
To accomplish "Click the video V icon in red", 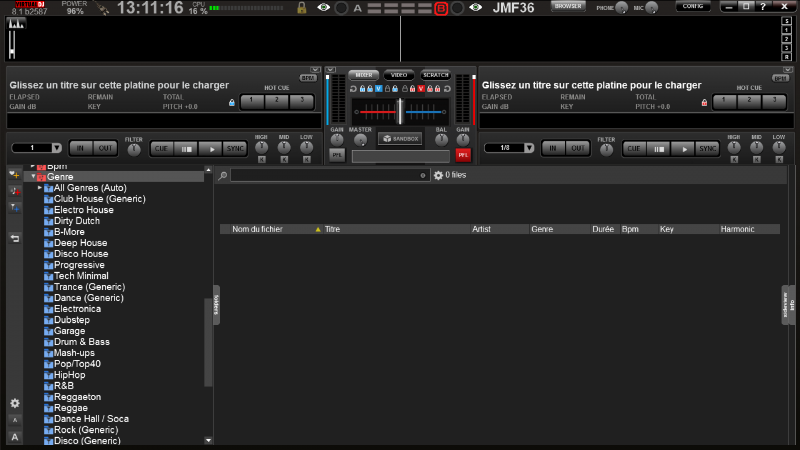I will click(421, 89).
